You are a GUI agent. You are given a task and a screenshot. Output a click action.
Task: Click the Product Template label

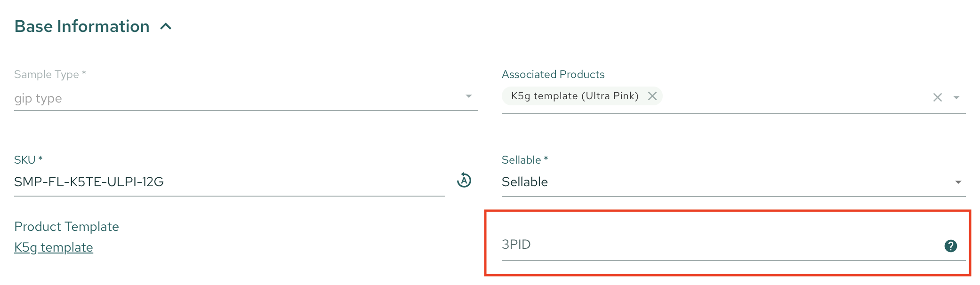pos(66,227)
